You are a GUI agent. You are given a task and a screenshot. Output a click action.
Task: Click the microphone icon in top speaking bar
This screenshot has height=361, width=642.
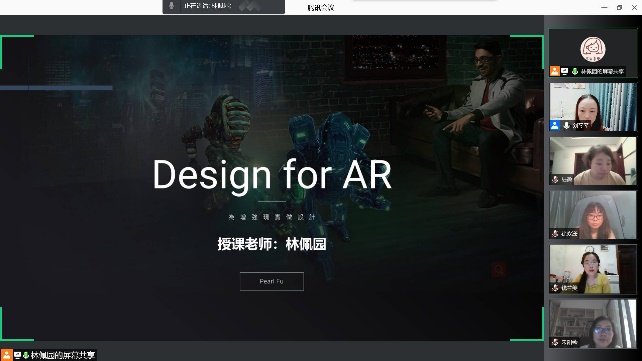point(172,6)
